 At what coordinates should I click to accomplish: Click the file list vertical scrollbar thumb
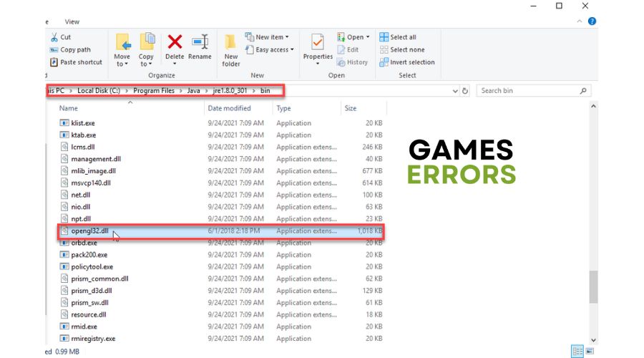(593, 287)
